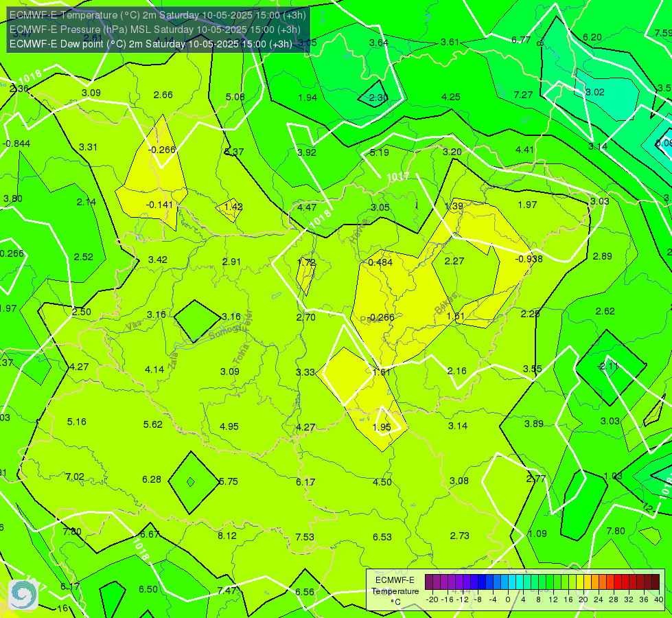Click the 'ECMWF-E Temperature °C' legend title
The image size is (672, 618).
[x=395, y=591]
